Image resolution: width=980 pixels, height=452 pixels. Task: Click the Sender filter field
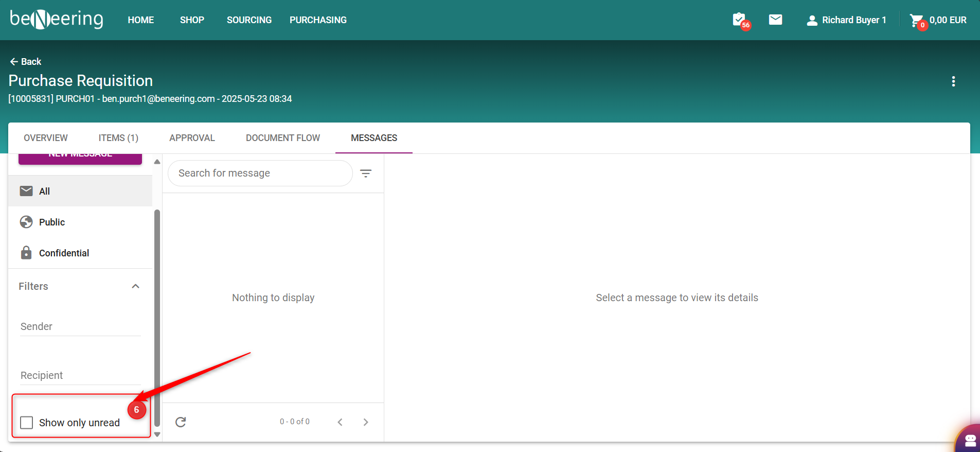coord(80,327)
